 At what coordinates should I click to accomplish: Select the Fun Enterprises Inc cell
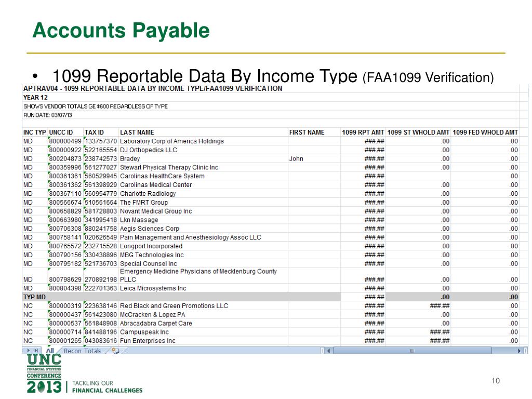203,341
